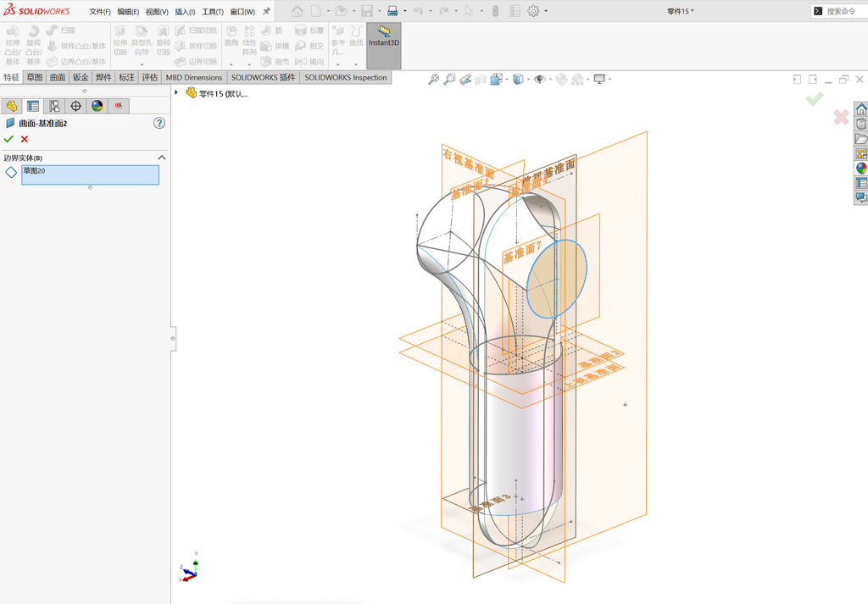Click the Home icon in the title bar
This screenshot has width=868, height=604.
[x=298, y=11]
